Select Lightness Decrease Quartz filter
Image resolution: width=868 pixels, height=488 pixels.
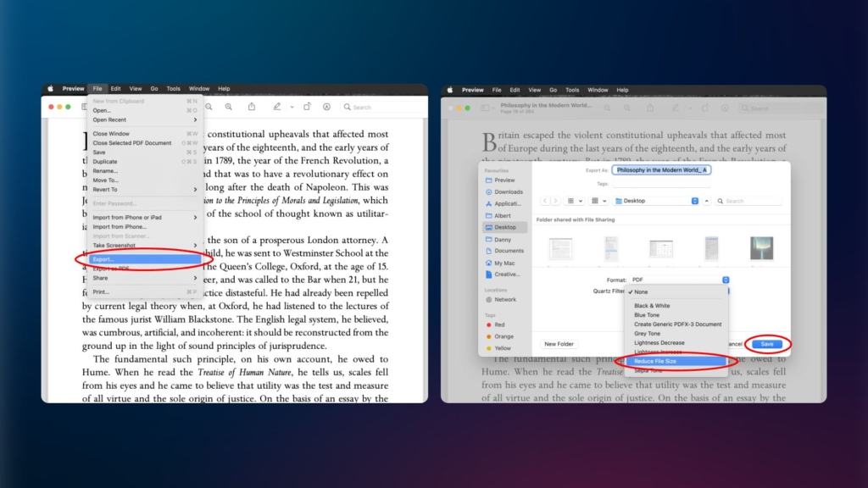676,342
